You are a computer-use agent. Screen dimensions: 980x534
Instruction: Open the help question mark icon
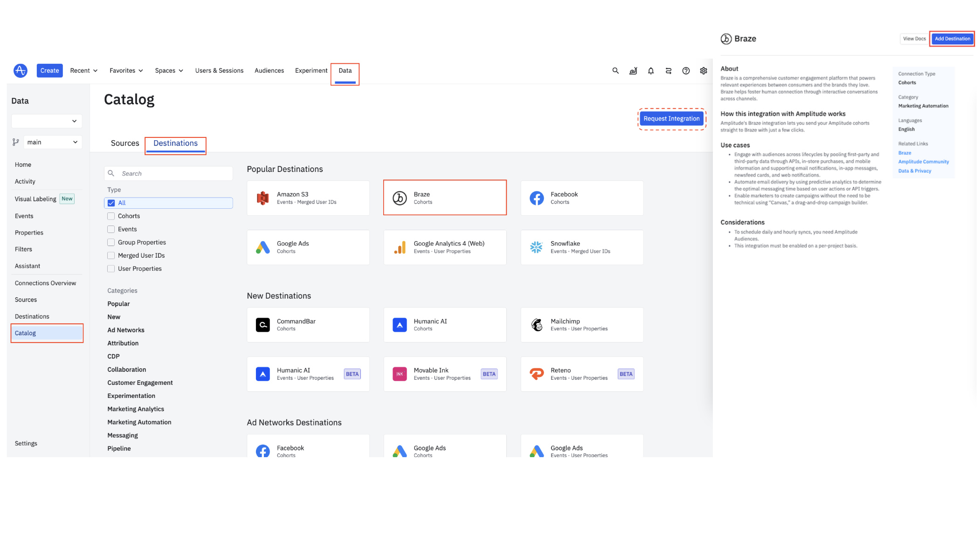tap(686, 71)
